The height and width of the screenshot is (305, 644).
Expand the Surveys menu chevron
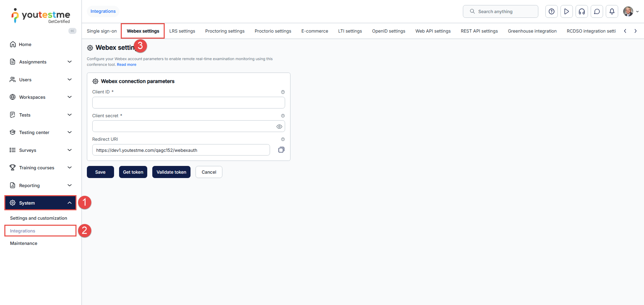click(x=70, y=150)
